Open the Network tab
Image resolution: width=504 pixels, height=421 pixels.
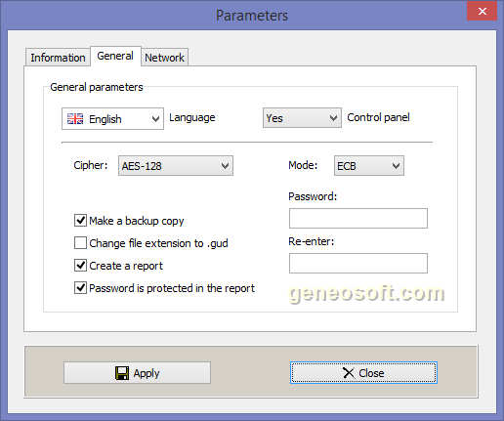pyautogui.click(x=165, y=58)
